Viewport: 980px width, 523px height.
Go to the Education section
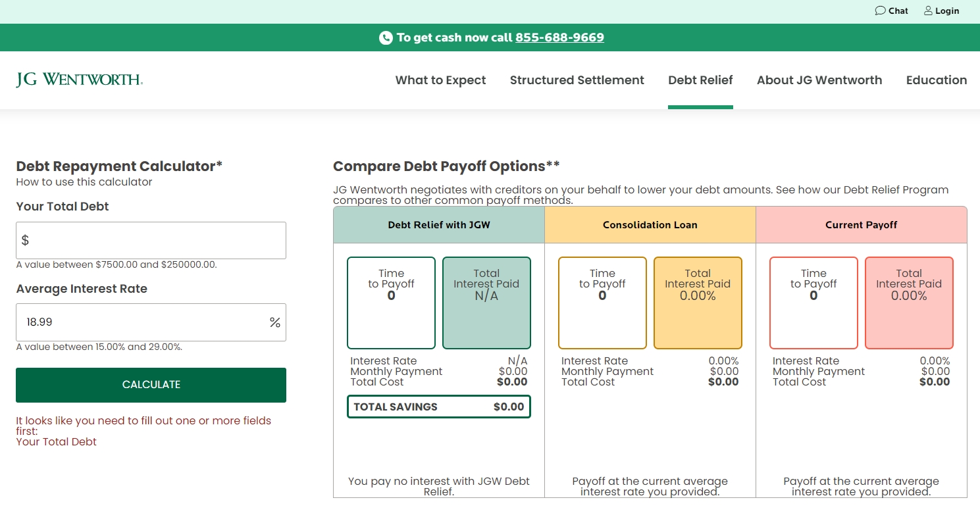[x=936, y=80]
